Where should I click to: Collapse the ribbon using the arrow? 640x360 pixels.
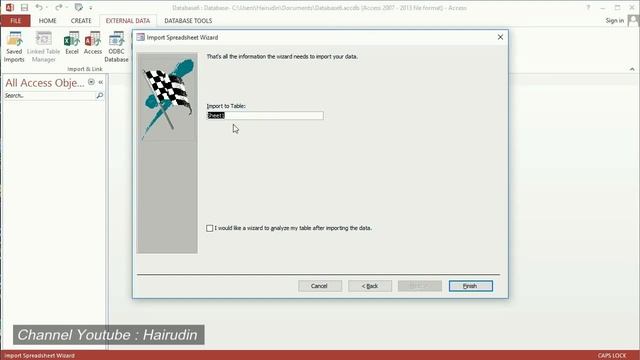click(632, 69)
